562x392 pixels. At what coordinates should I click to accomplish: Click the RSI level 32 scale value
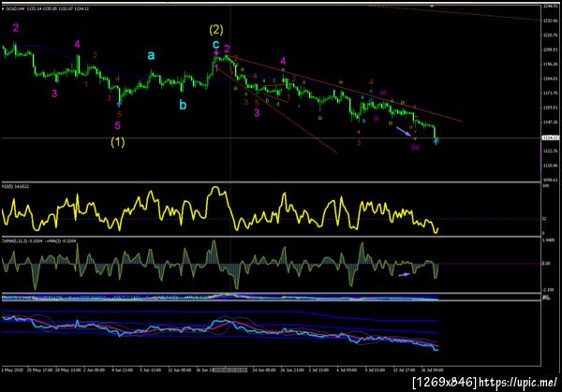click(544, 219)
